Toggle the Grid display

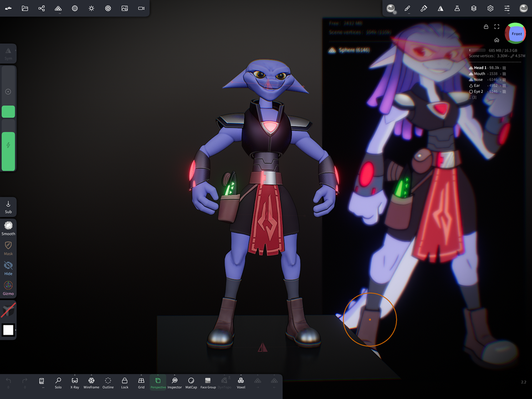(x=141, y=383)
